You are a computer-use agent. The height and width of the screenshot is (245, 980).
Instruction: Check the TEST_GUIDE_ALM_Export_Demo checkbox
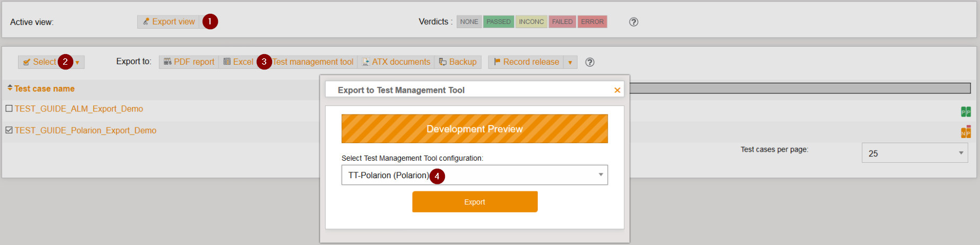9,109
